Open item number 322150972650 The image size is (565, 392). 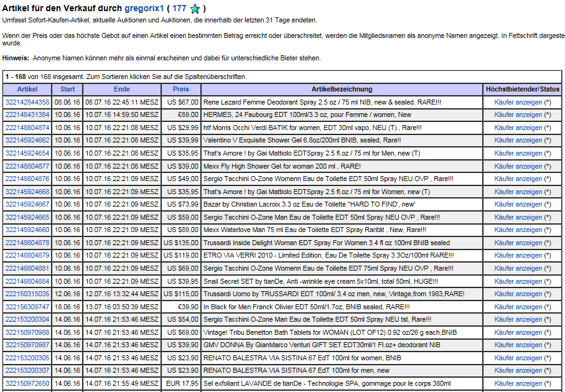click(x=27, y=384)
